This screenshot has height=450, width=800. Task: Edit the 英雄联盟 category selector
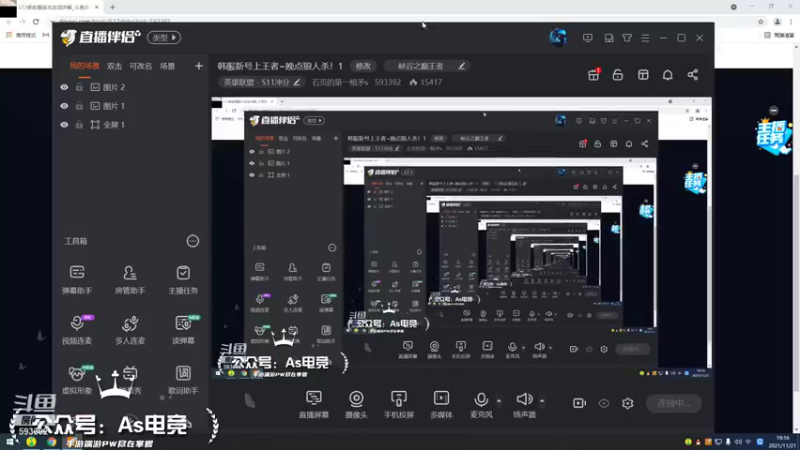click(x=261, y=82)
